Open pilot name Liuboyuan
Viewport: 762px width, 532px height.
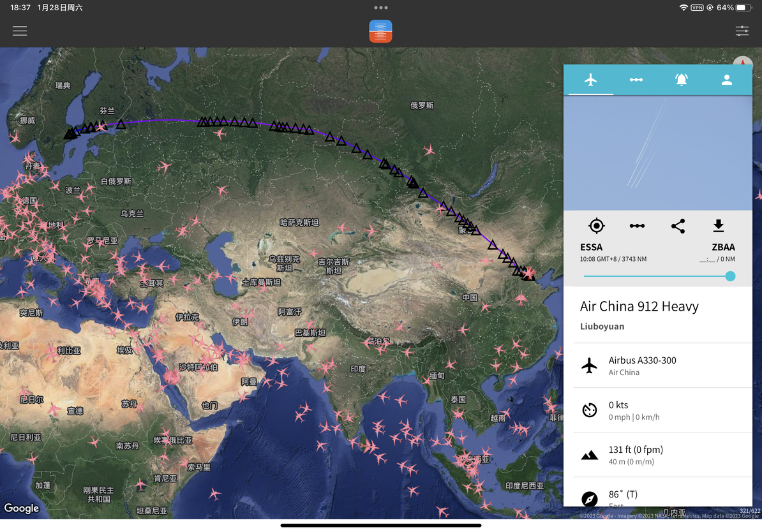(x=602, y=327)
